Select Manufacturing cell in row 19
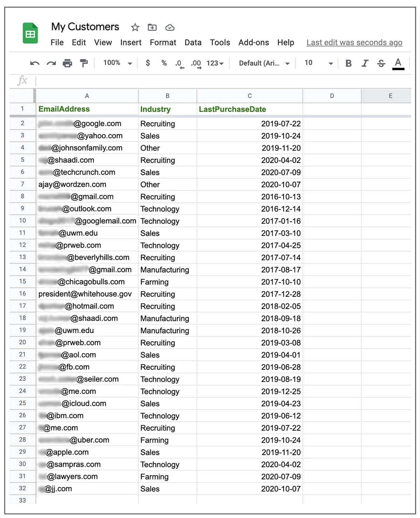 (167, 331)
